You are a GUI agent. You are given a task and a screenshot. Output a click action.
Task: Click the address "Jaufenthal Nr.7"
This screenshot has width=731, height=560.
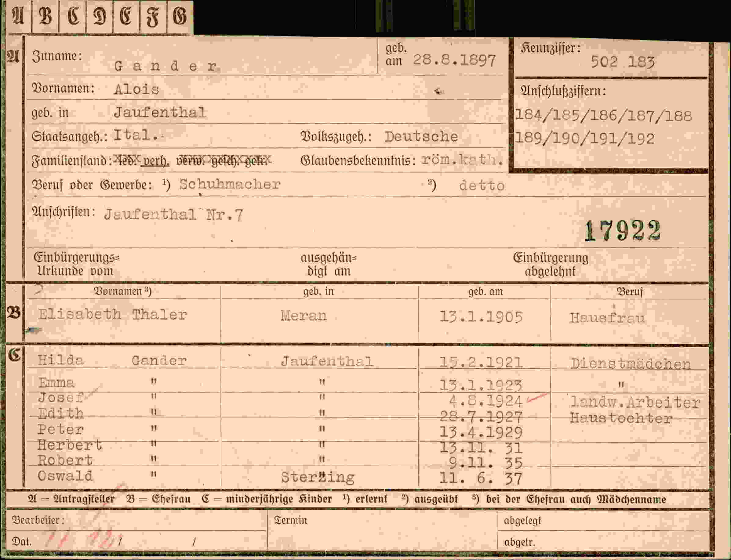pos(174,215)
